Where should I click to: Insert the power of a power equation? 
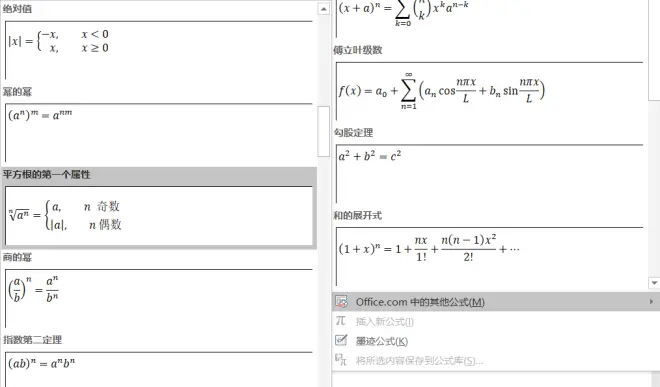(159, 133)
